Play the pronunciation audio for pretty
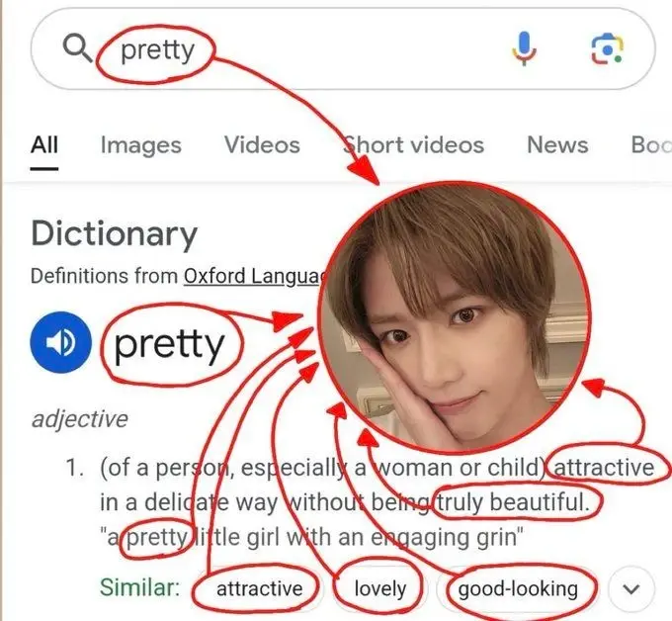672x621 pixels. pyautogui.click(x=61, y=342)
